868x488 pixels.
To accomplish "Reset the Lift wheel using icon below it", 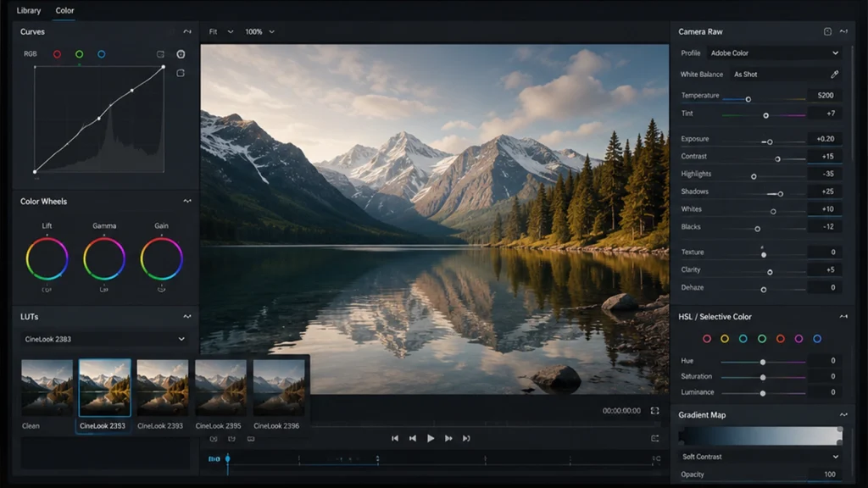I will point(47,290).
